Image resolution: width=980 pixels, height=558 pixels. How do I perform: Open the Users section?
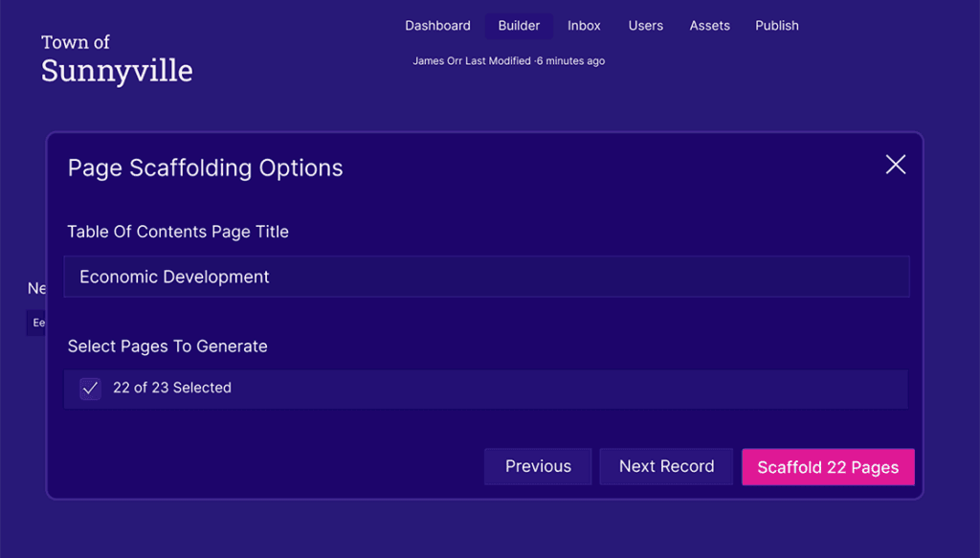tap(645, 26)
